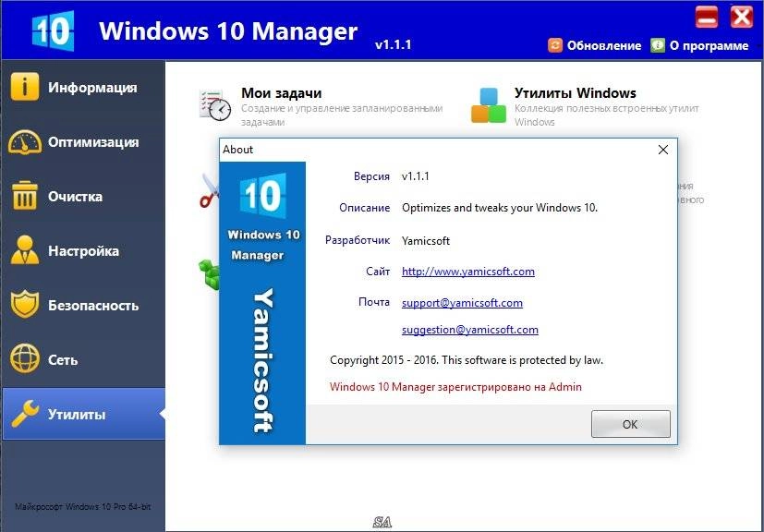Viewport: 764px width, 532px height.
Task: Select the Безопасность section
Action: pos(83,306)
